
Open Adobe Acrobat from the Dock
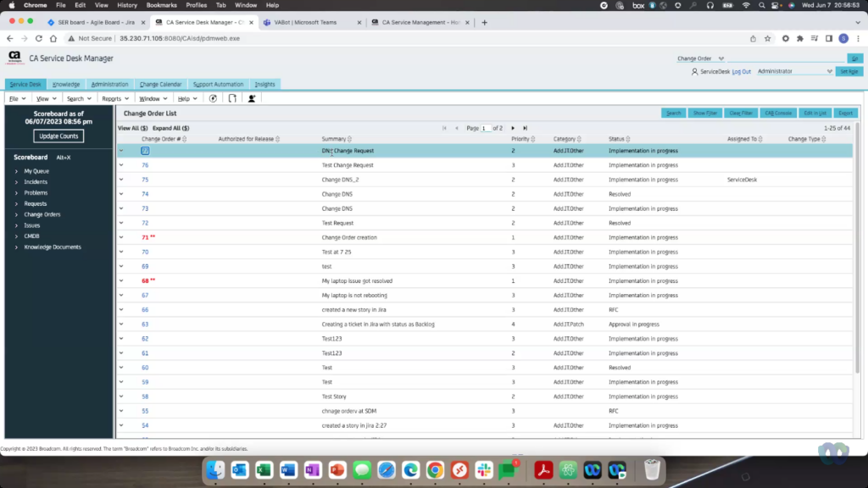tap(543, 469)
